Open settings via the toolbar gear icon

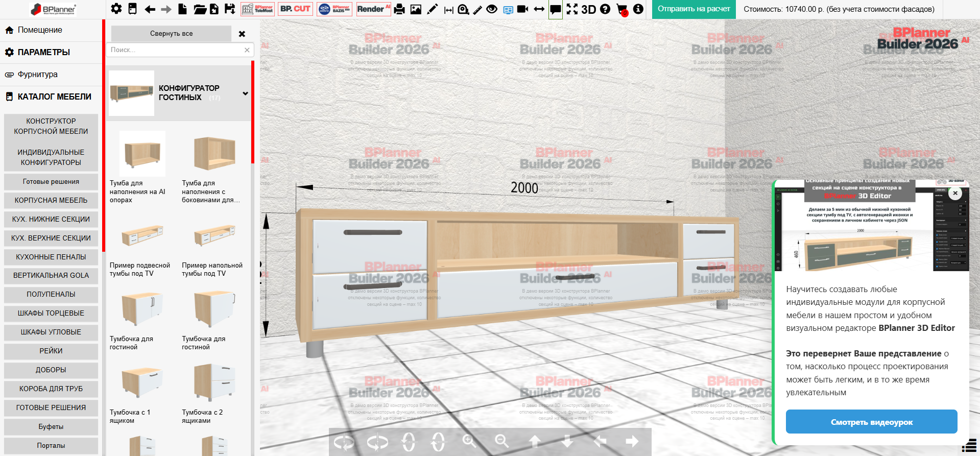pyautogui.click(x=116, y=9)
